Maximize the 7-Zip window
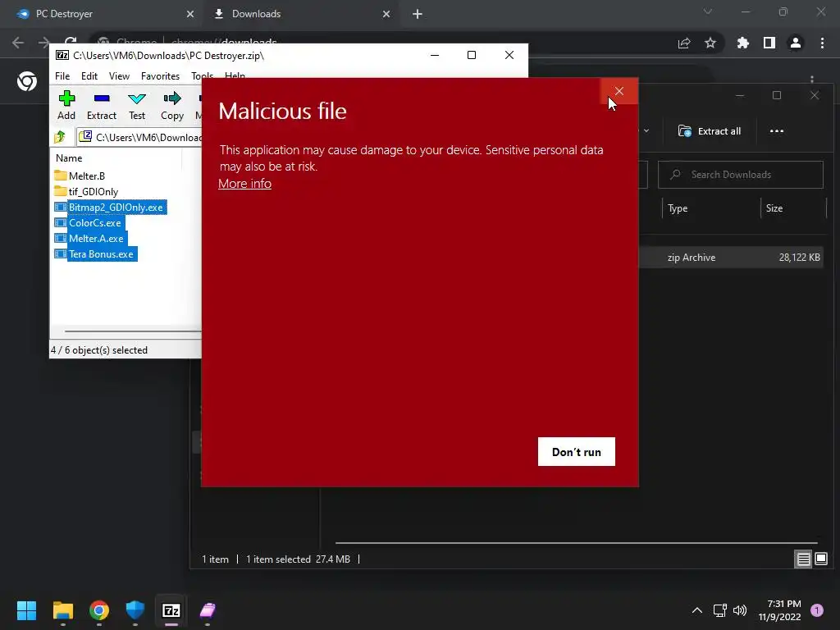Screen dimensions: 840x630 coord(472,55)
